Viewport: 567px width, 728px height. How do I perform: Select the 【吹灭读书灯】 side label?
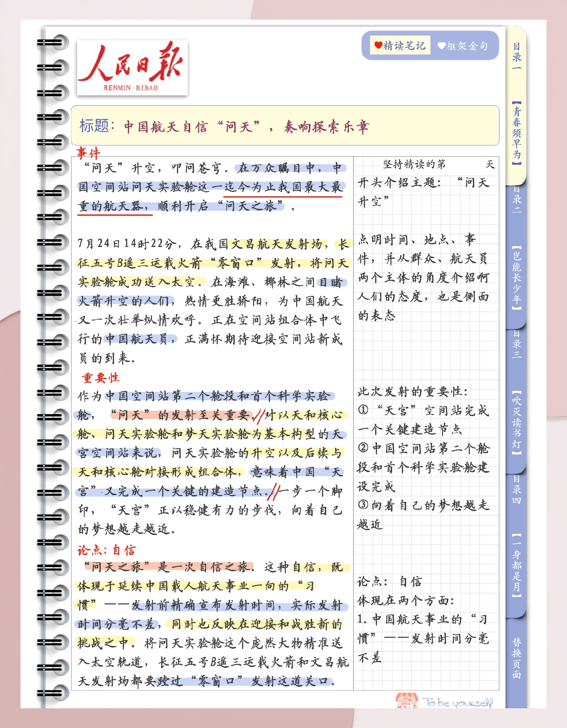[516, 423]
